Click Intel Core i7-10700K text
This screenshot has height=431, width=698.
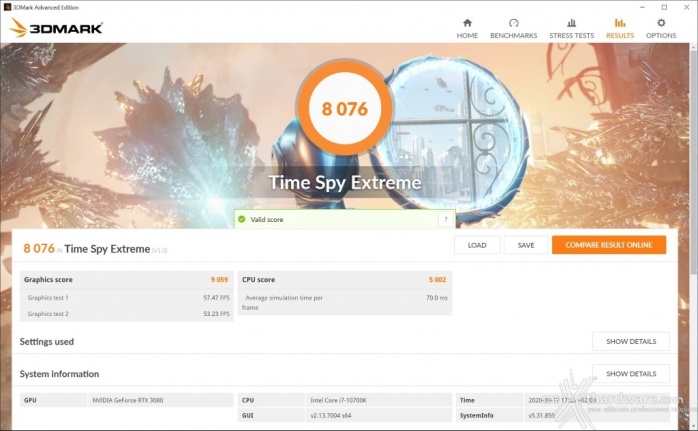pos(338,400)
